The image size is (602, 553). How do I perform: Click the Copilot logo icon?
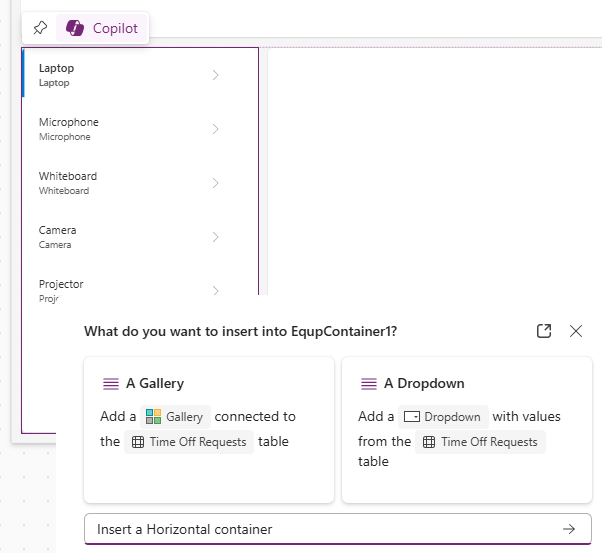tap(75, 28)
